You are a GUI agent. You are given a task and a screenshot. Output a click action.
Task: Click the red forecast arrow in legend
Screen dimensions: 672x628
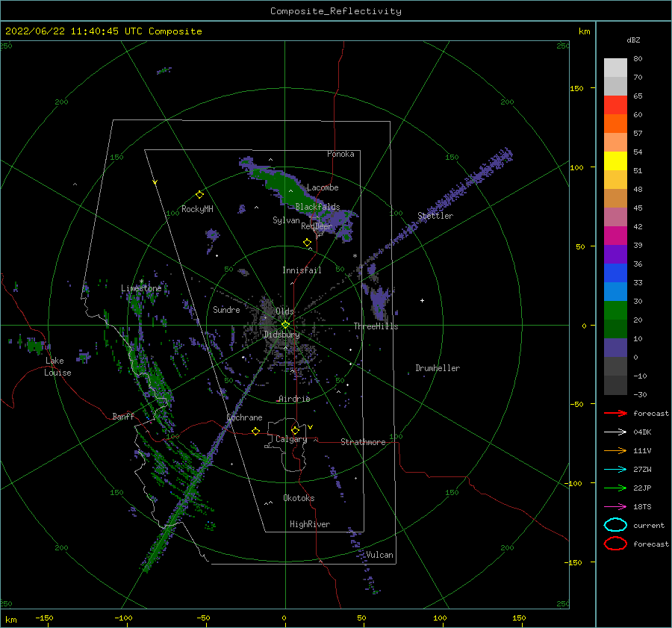click(x=615, y=413)
